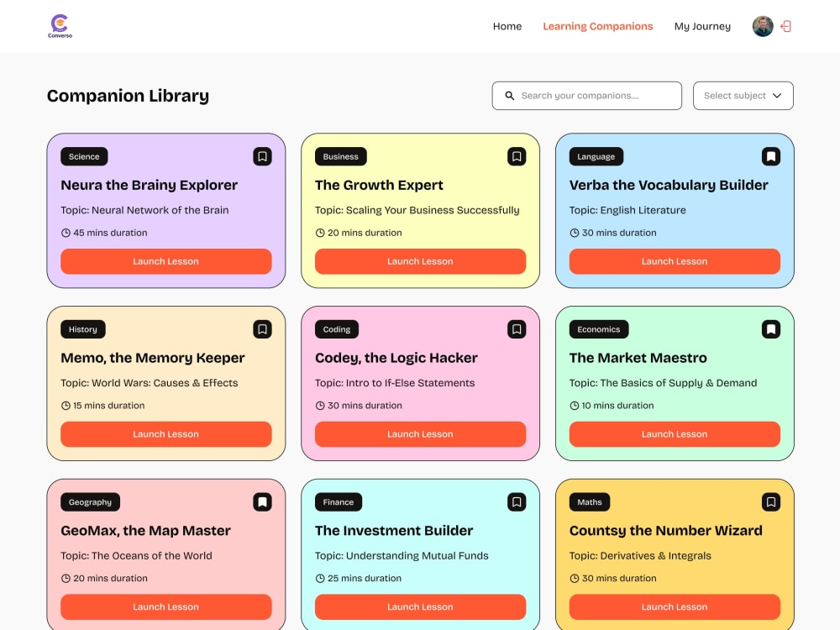Click the Language subject tag

[596, 156]
